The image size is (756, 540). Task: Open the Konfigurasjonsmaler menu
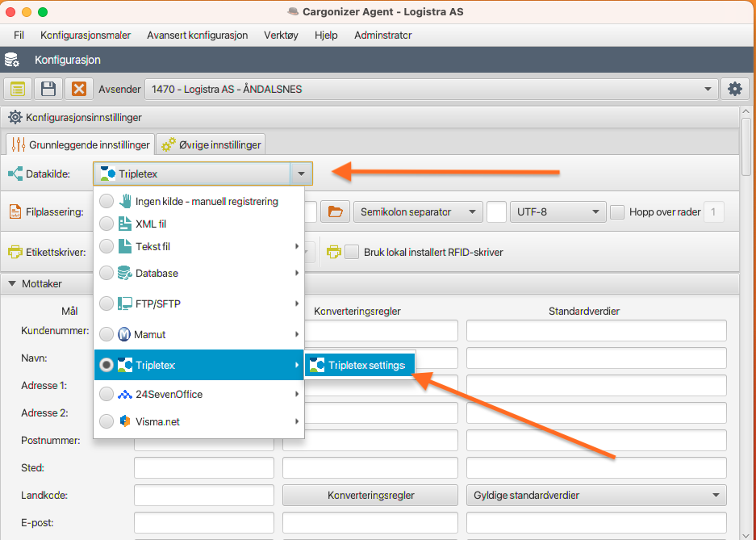pos(86,36)
